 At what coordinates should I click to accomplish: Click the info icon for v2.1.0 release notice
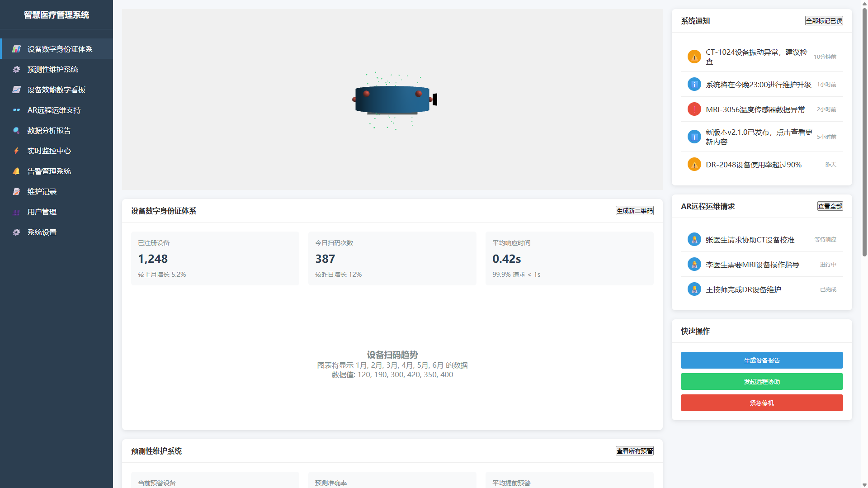pyautogui.click(x=694, y=137)
